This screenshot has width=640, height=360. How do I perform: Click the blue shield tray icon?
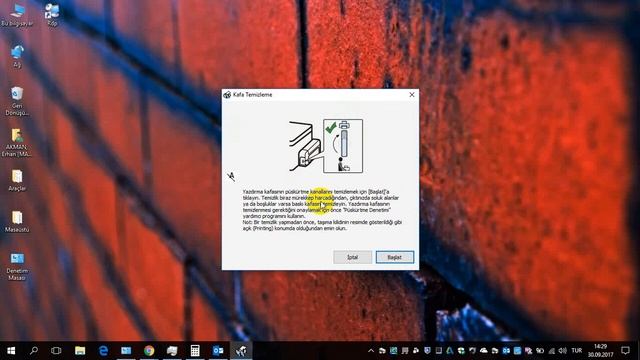coord(427,351)
